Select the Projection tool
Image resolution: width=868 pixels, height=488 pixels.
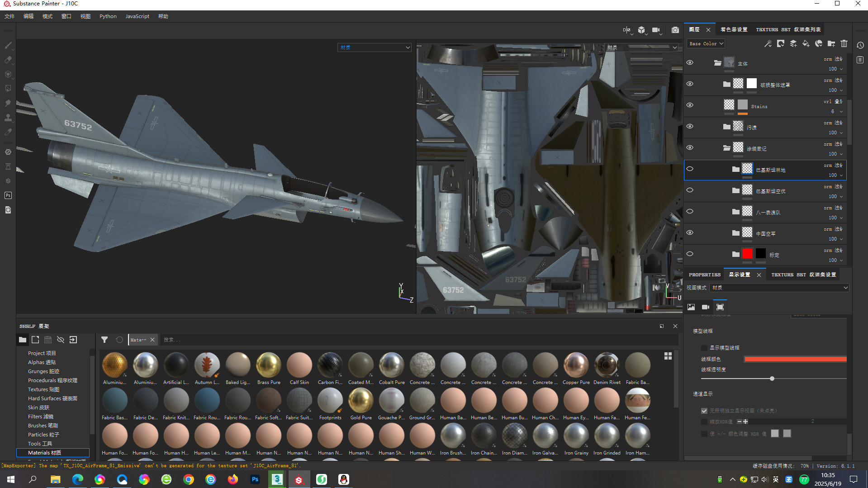click(8, 74)
